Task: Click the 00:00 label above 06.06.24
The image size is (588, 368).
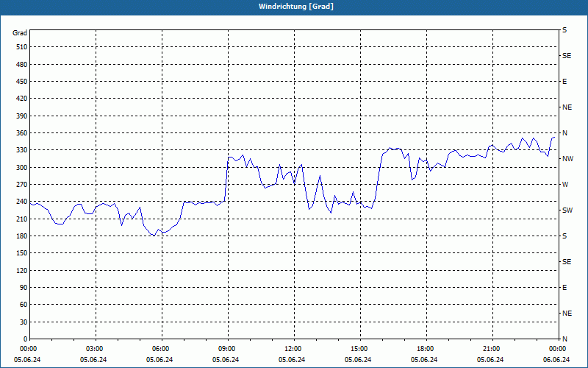Action: click(558, 349)
